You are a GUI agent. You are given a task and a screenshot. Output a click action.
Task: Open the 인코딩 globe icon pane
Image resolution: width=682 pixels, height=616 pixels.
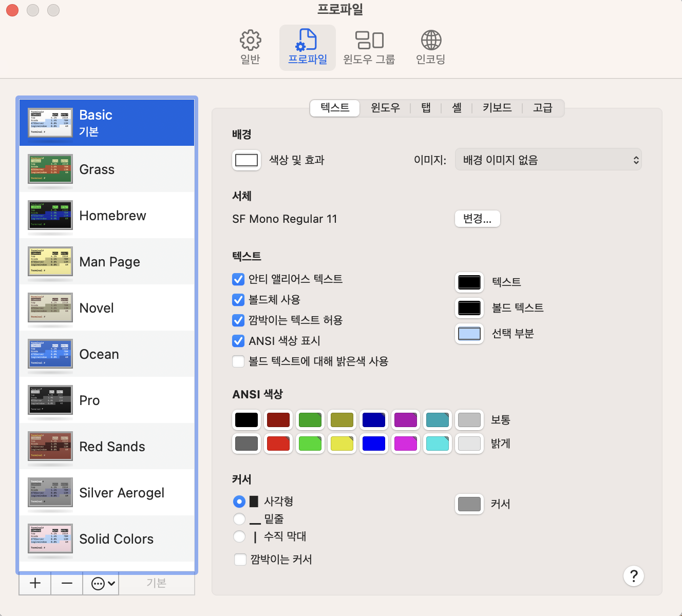click(430, 47)
